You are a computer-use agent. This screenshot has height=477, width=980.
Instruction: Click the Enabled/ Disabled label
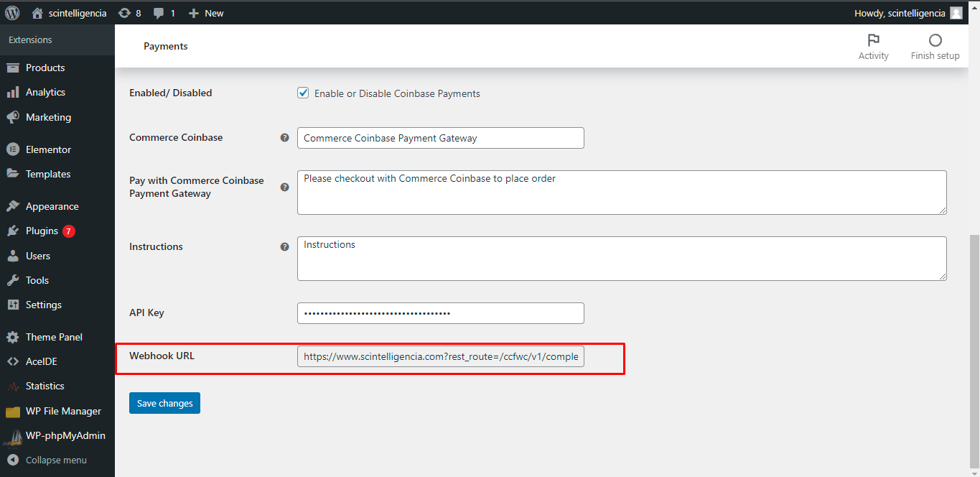coord(170,93)
